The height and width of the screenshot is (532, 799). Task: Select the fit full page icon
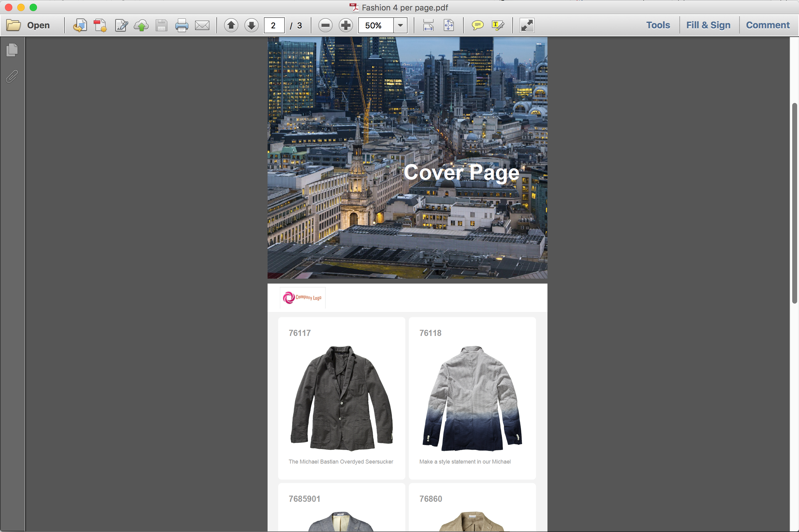click(449, 26)
